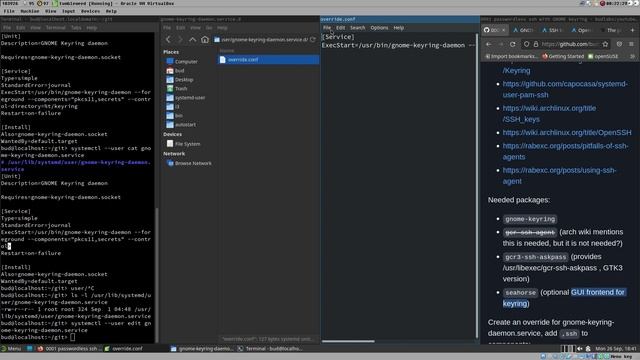Click seahorse package code text
This screenshot has height=360, width=640.
click(x=520, y=293)
